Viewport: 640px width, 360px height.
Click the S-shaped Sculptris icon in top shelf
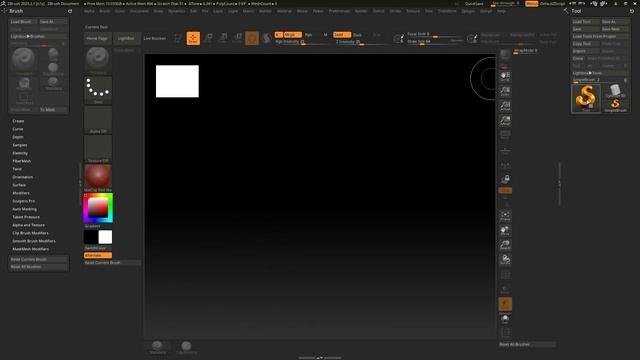click(267, 38)
